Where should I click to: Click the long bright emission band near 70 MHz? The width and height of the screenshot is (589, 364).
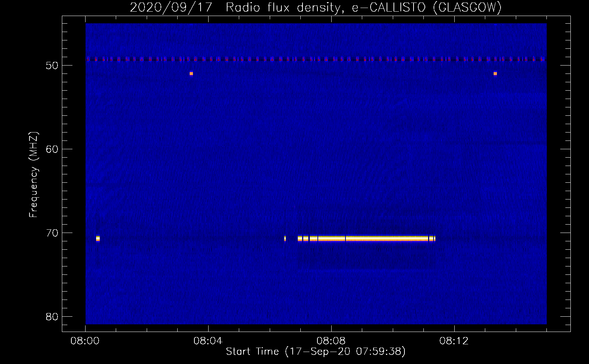(x=367, y=239)
